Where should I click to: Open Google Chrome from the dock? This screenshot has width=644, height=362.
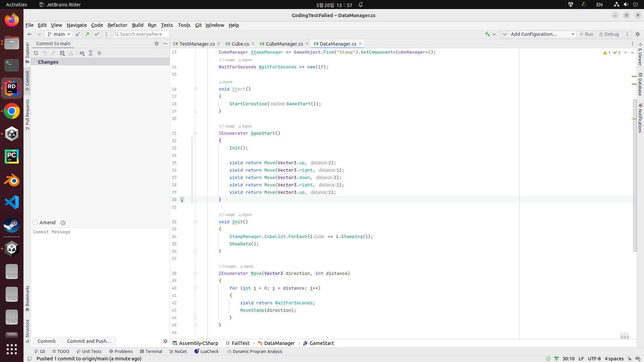click(12, 111)
